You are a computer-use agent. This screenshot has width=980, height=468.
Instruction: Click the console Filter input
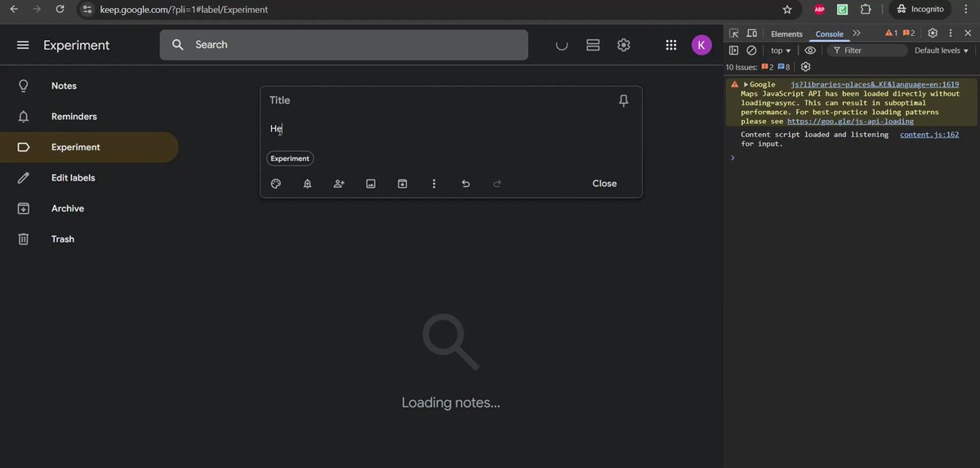(867, 51)
